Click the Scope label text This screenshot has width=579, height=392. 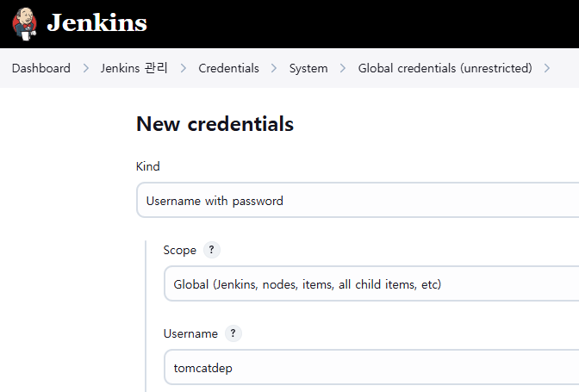(180, 250)
